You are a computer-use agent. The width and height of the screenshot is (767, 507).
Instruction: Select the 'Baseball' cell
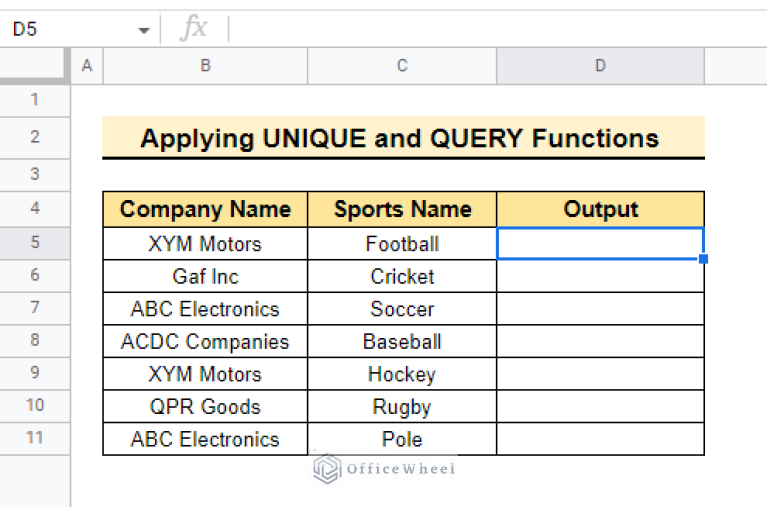(x=402, y=342)
